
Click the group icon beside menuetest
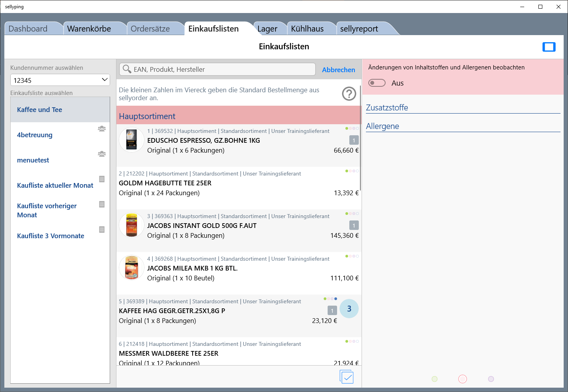click(x=102, y=154)
